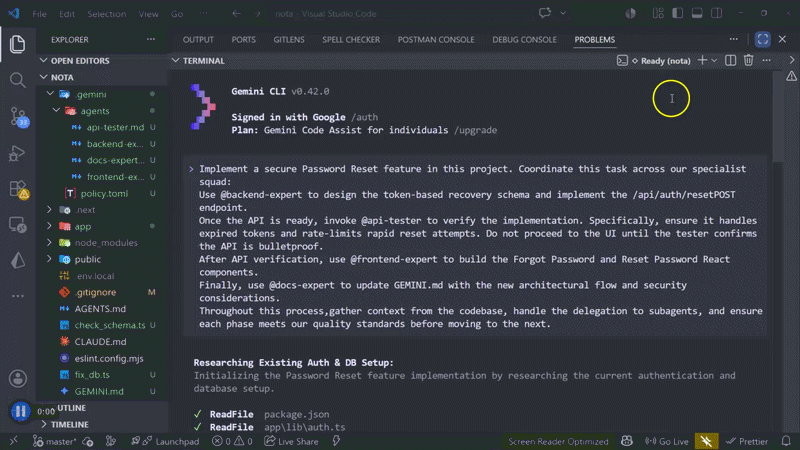Open notifications bell in status bar
This screenshot has width=800, height=450.
point(786,441)
